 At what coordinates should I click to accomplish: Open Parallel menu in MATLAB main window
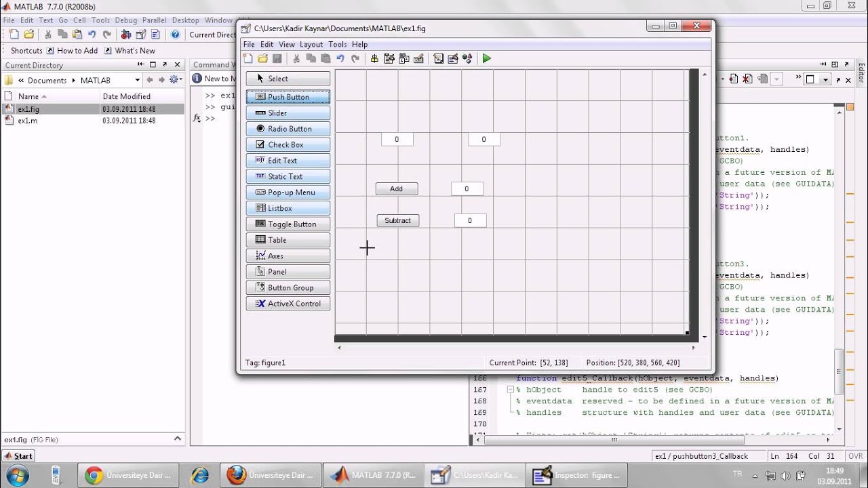pos(155,20)
